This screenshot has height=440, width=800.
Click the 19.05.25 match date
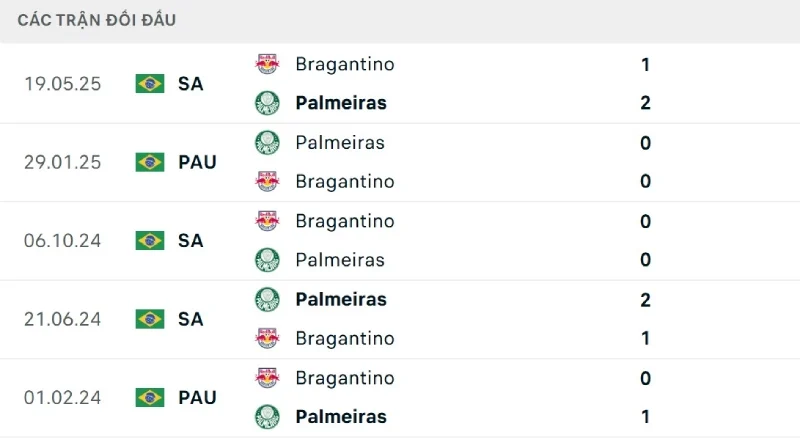[x=63, y=84]
